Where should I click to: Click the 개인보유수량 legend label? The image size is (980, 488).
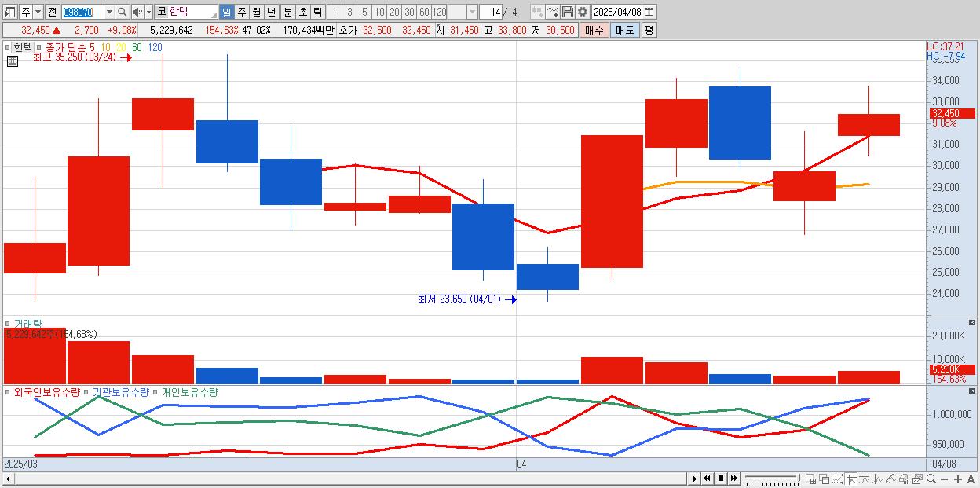(190, 391)
